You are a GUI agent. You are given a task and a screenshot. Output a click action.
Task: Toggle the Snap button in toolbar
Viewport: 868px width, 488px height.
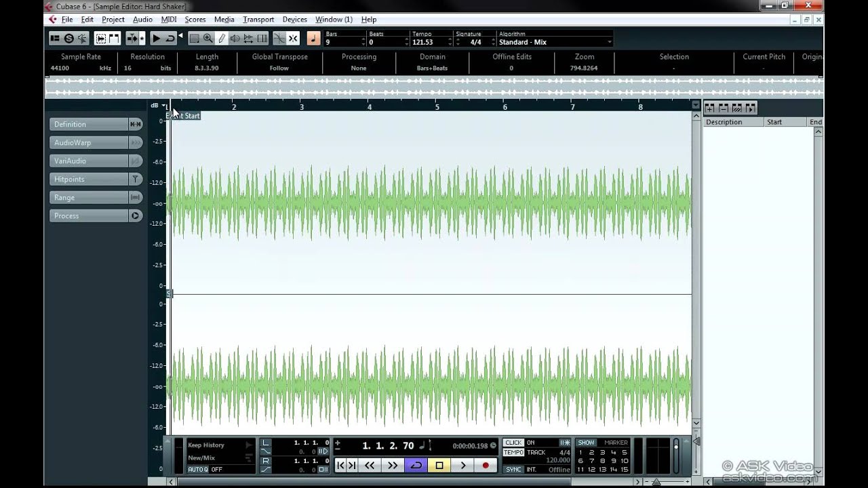coord(293,39)
